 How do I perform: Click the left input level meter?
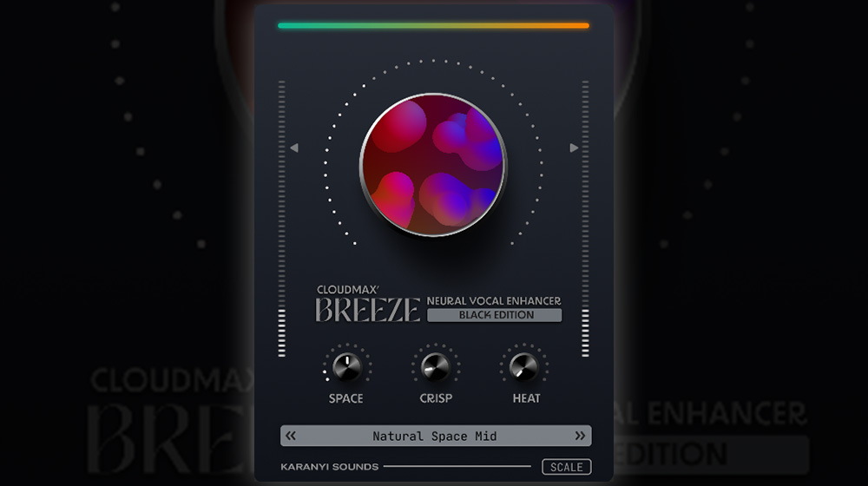click(x=282, y=219)
